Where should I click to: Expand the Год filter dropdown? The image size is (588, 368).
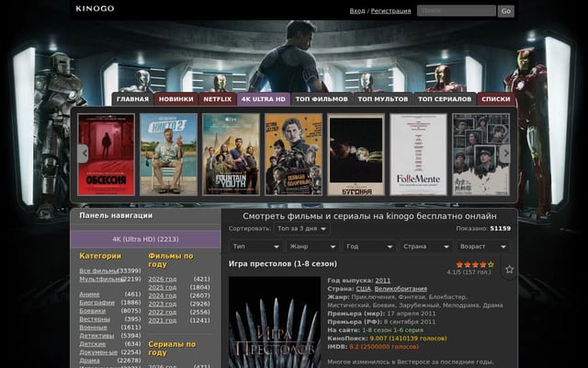click(x=369, y=247)
